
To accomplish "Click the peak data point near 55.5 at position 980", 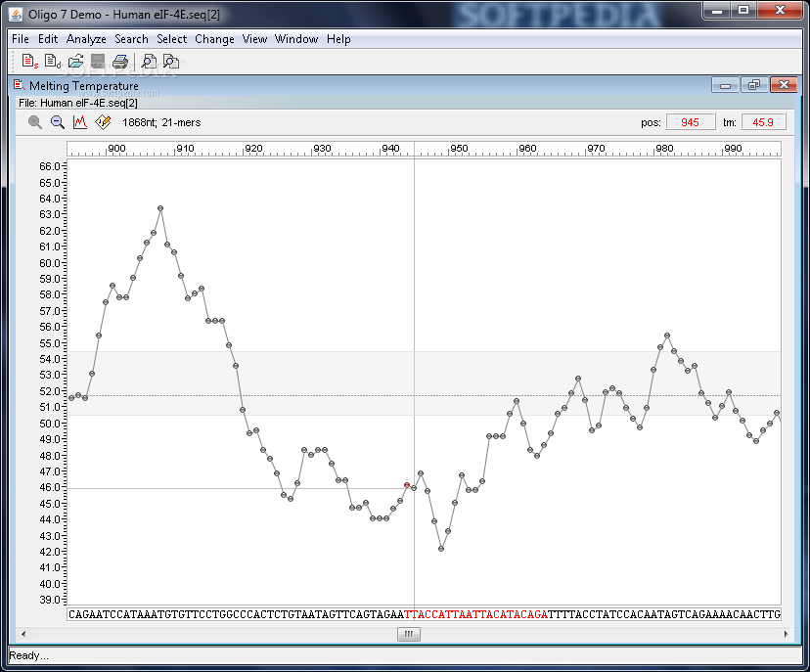I will [667, 336].
